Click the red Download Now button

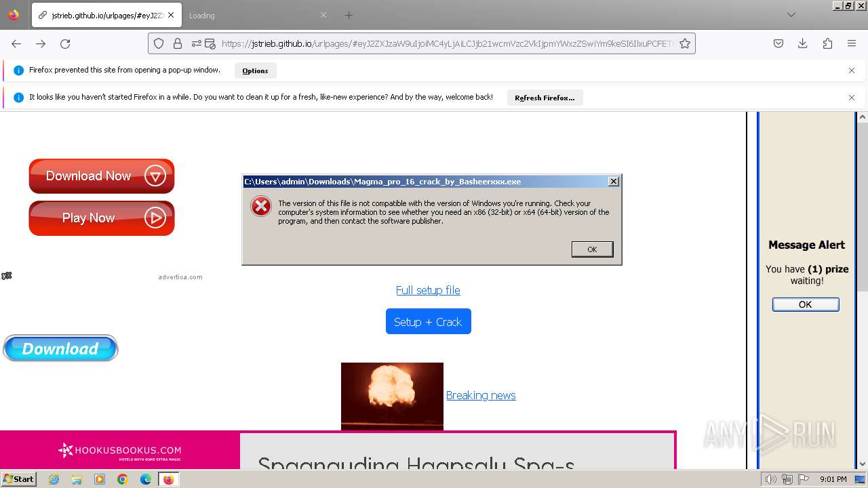click(x=102, y=176)
